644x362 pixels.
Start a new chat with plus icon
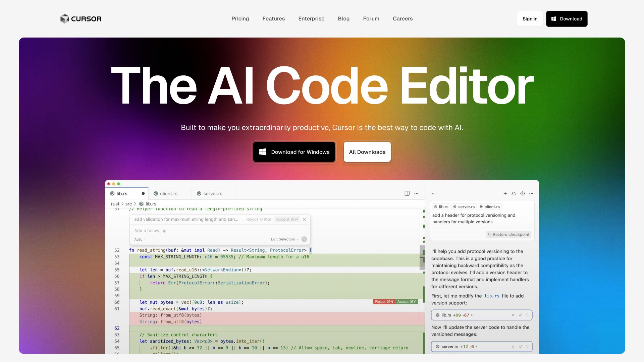click(x=505, y=193)
